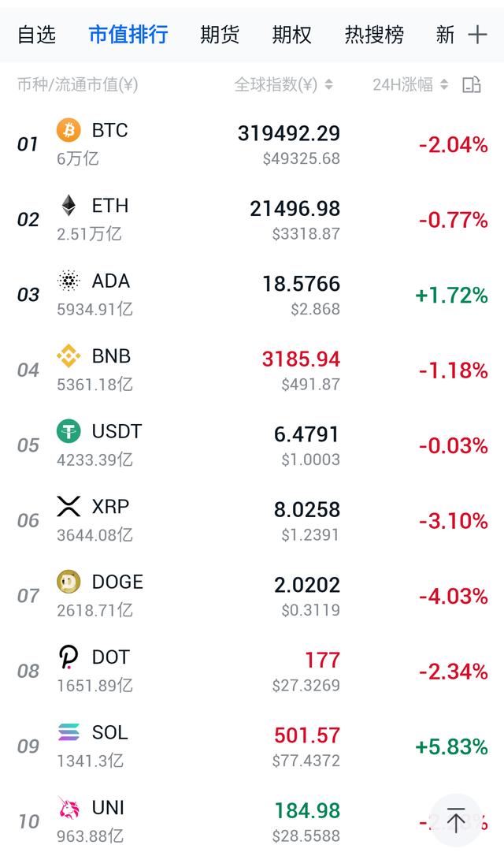504x856 pixels.
Task: Sort by 全球指数 column arrows
Action: pos(328,84)
